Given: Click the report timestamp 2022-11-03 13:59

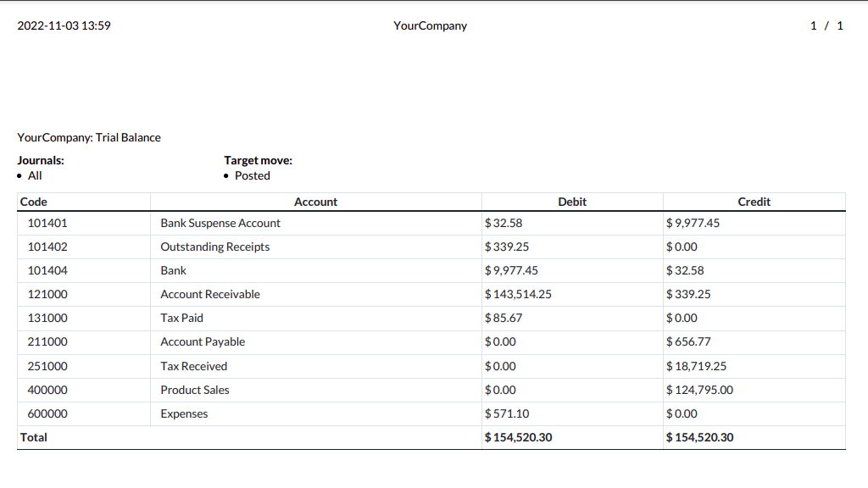Looking at the screenshot, I should point(64,25).
